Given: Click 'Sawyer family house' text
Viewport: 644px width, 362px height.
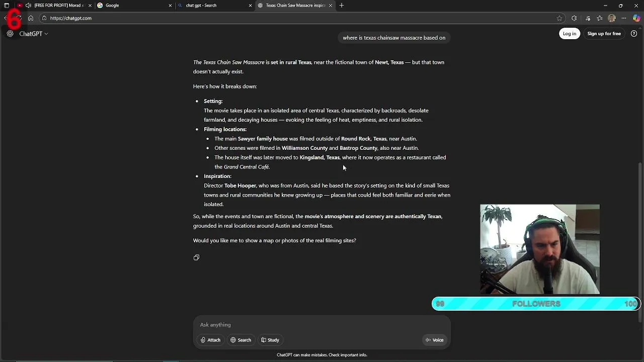Looking at the screenshot, I should coord(263,139).
